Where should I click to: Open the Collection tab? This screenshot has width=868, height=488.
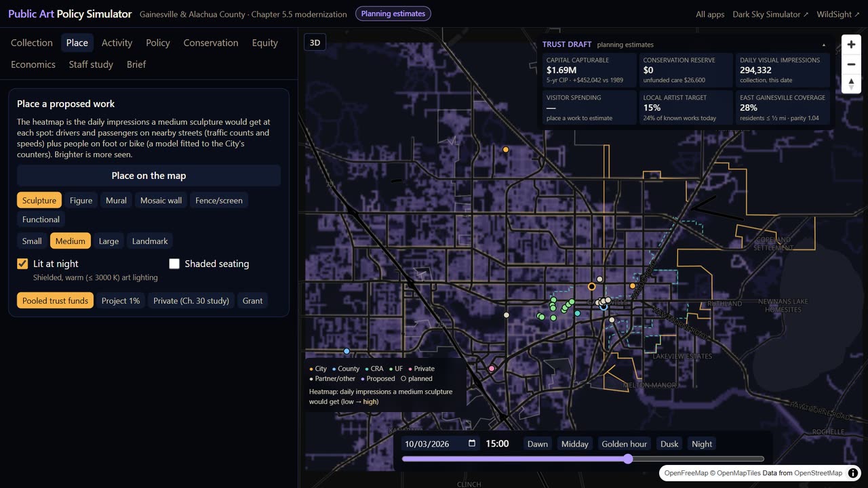tap(32, 43)
